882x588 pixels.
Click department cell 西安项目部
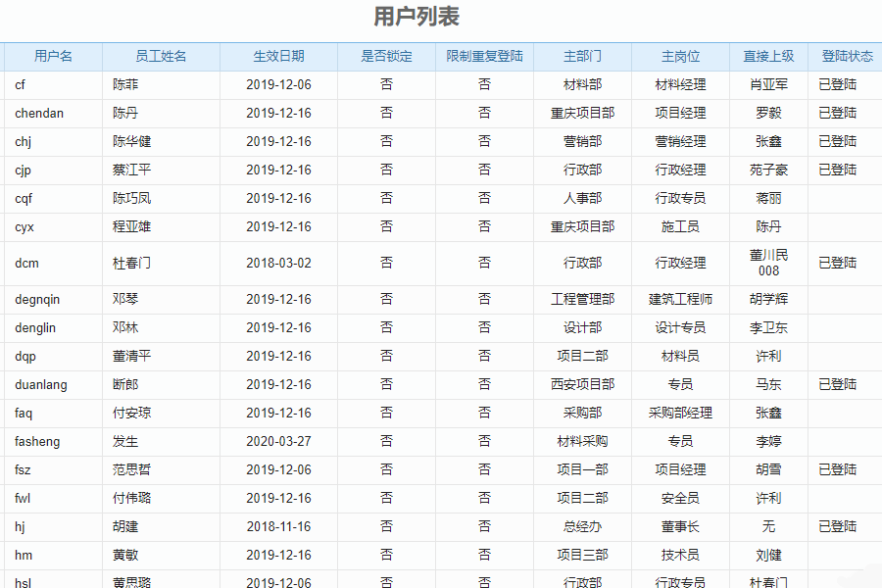(583, 385)
